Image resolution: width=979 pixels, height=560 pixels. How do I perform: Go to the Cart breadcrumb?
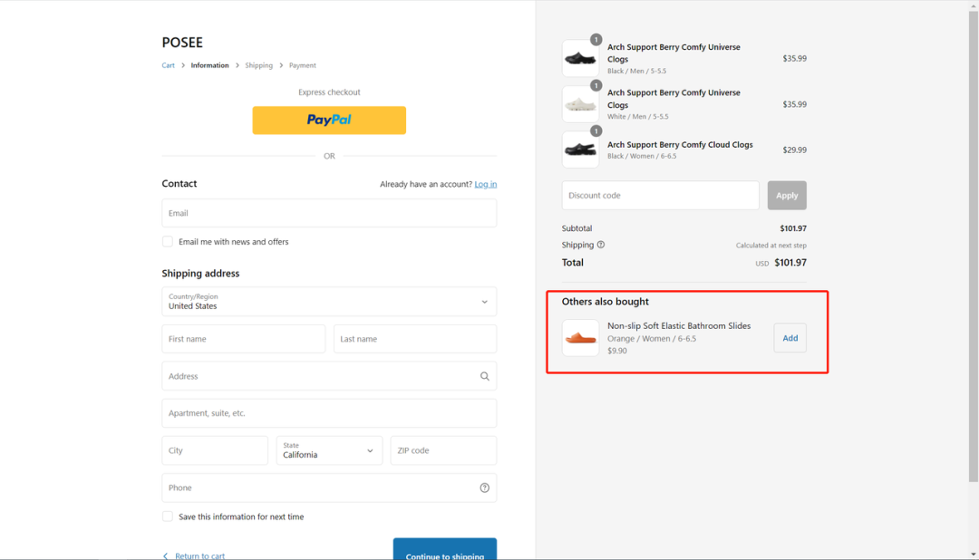click(168, 65)
